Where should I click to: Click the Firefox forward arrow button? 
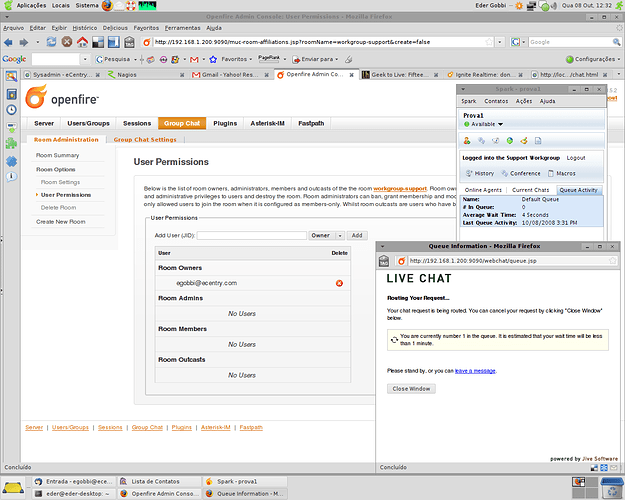point(24,42)
